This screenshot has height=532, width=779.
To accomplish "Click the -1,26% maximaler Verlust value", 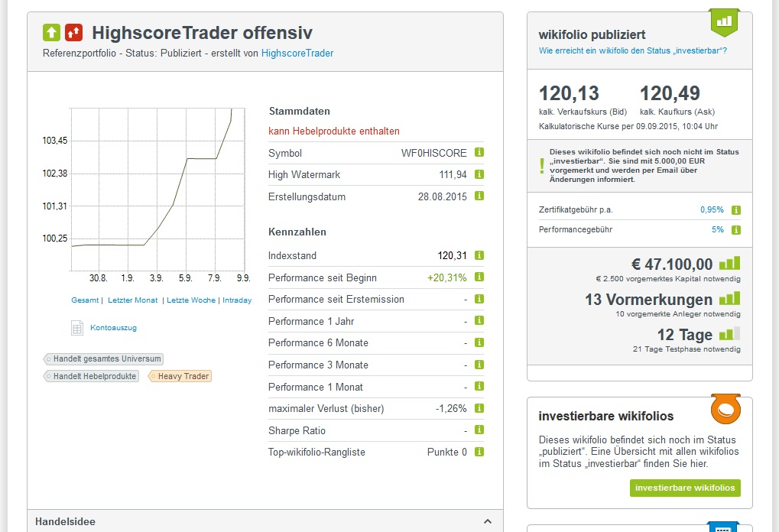I will [450, 408].
